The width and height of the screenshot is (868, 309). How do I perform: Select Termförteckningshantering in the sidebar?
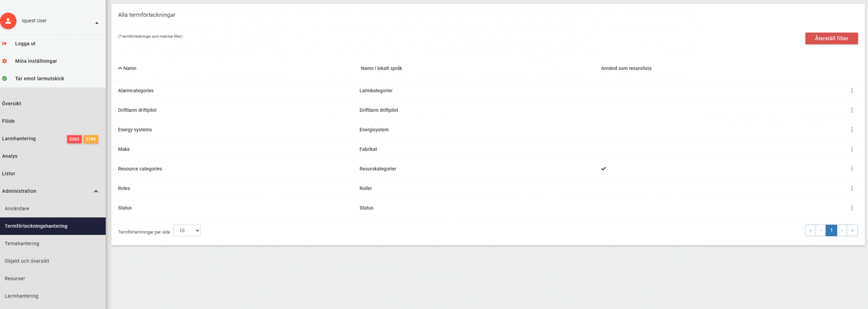click(x=53, y=226)
